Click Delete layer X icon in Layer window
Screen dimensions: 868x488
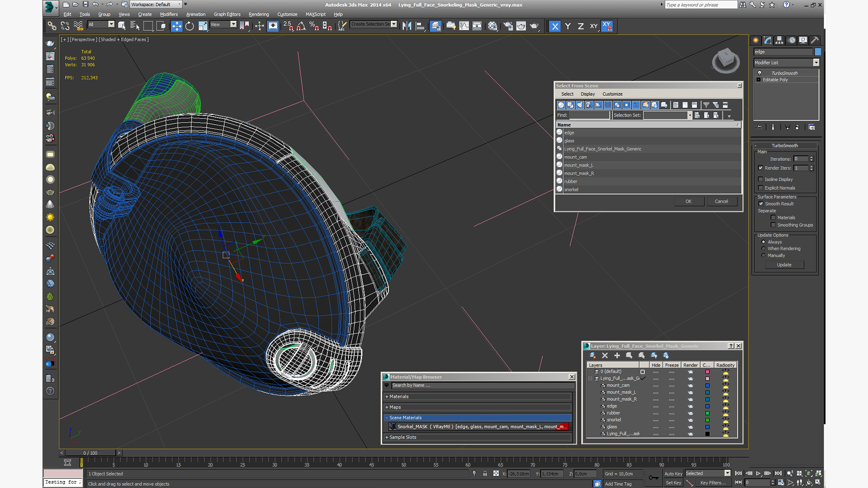(605, 356)
